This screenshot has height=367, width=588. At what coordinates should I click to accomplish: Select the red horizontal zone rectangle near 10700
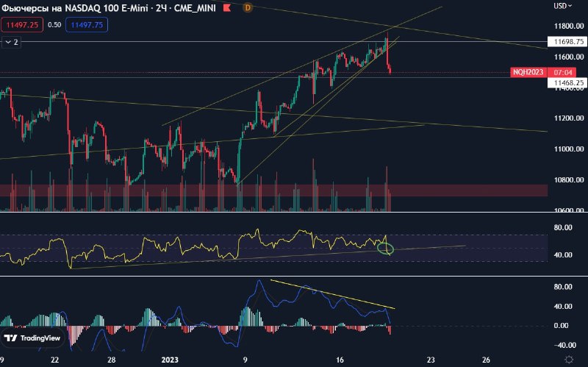click(x=273, y=190)
